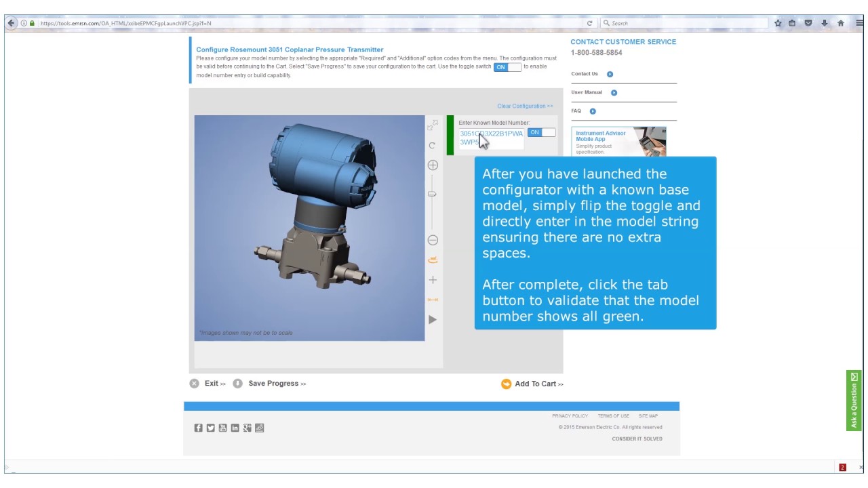Play the 3D model animation
Screen dimensions: 868x488
(433, 319)
